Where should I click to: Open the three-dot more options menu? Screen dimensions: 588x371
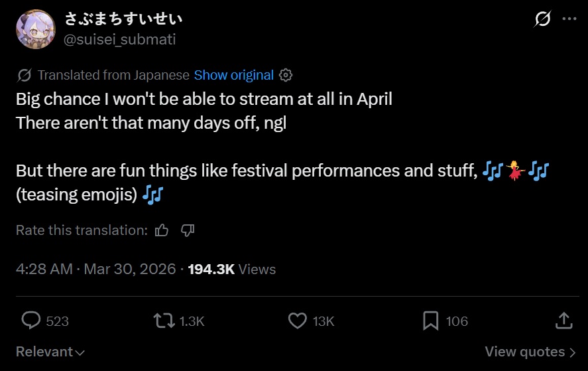coord(569,19)
